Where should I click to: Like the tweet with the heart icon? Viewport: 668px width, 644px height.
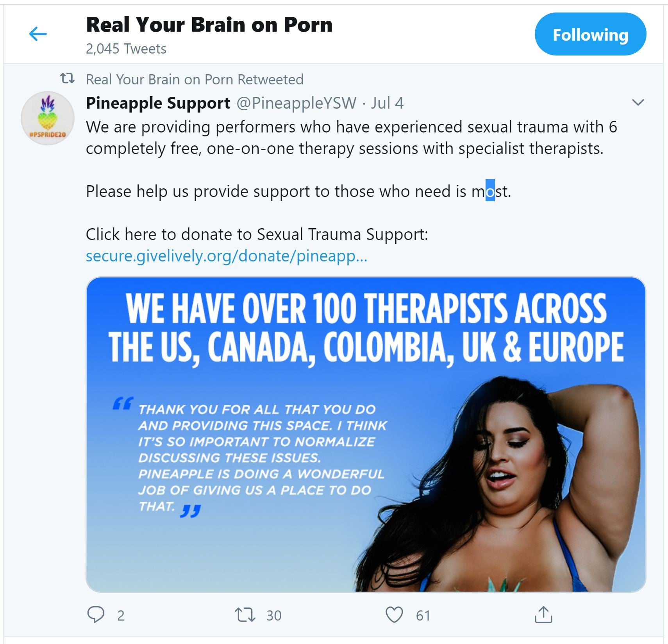(x=394, y=615)
